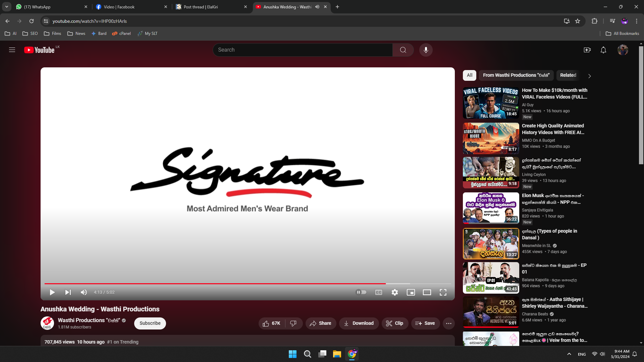
Task: Open the Aatha Sithijaye acoustic video thumbnail
Action: click(491, 312)
